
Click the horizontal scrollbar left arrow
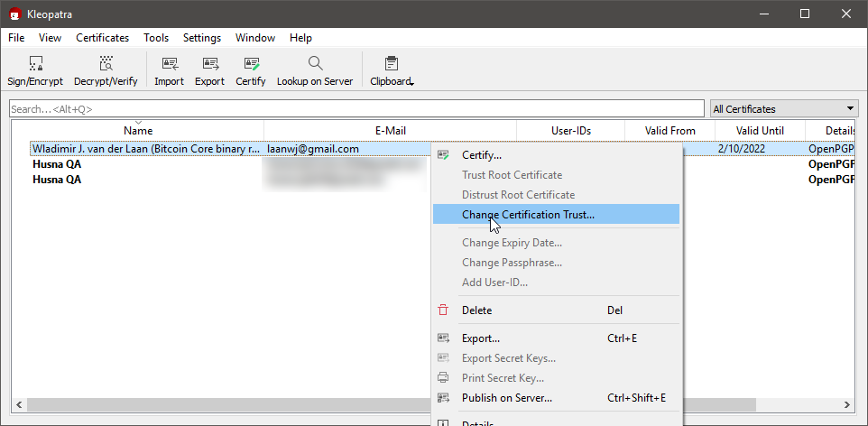tap(19, 404)
